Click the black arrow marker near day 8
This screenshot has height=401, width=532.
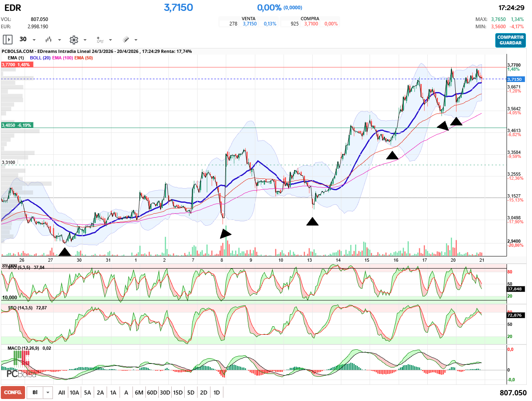[225, 233]
